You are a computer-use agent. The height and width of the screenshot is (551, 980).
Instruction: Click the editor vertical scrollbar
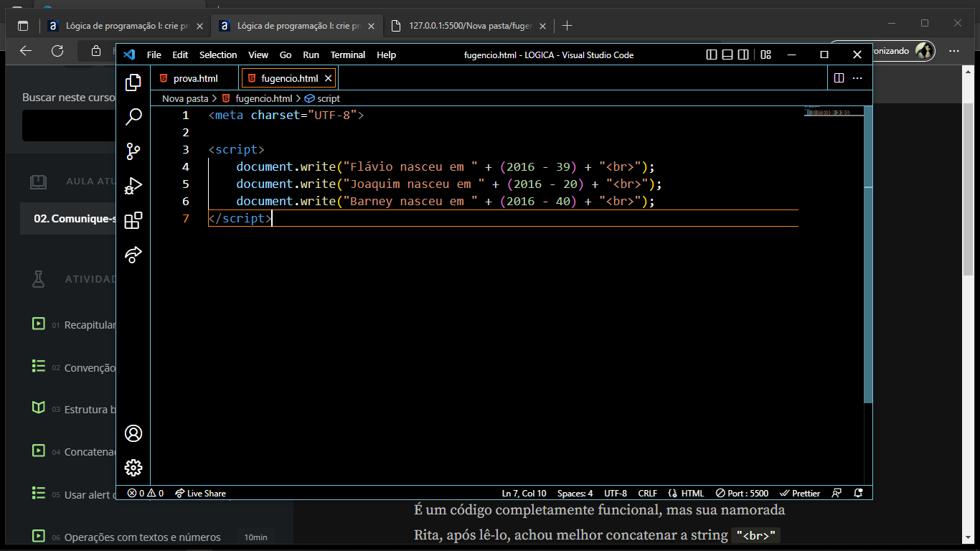pos(868,255)
